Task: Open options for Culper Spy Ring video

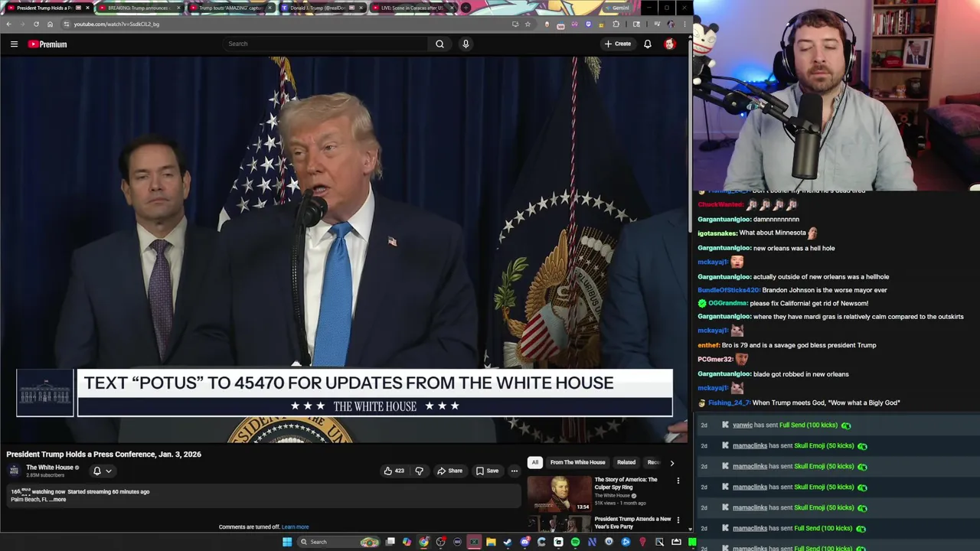Action: (x=678, y=481)
